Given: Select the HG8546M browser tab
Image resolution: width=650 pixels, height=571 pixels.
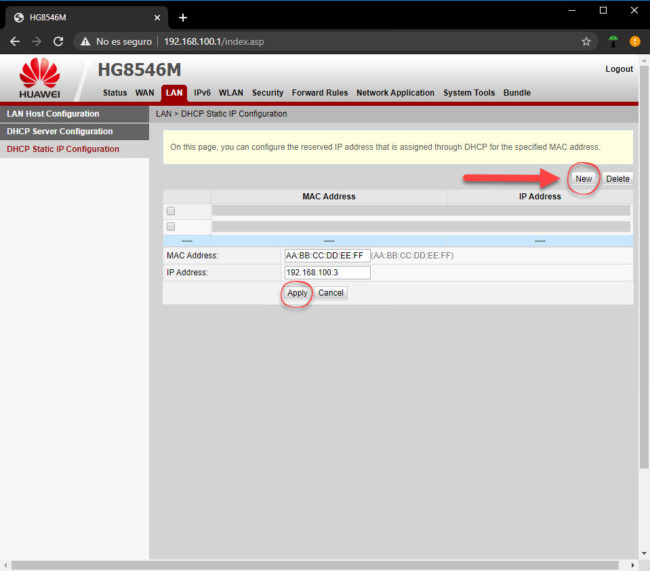Looking at the screenshot, I should pos(85,18).
